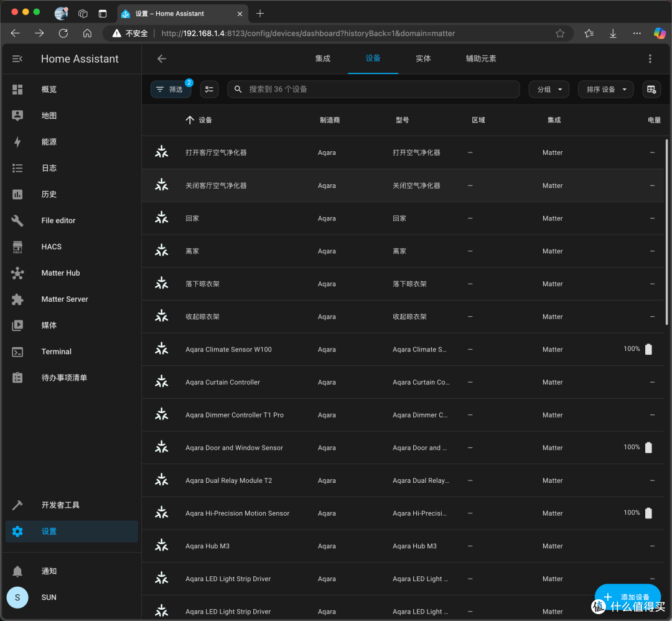Open the 回家 device row
Image resolution: width=672 pixels, height=621 pixels.
pos(403,218)
